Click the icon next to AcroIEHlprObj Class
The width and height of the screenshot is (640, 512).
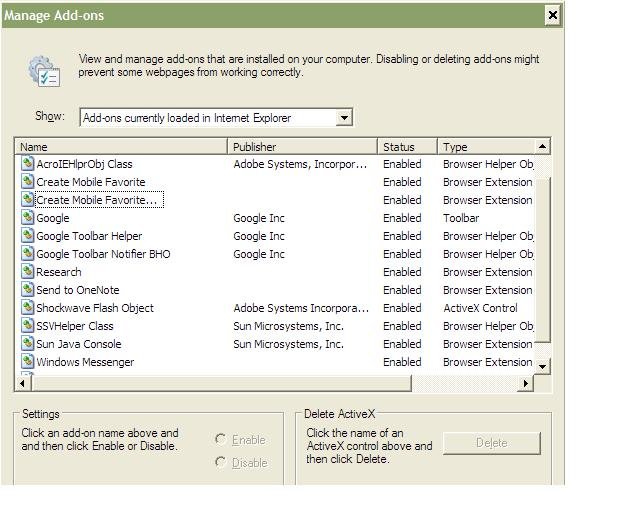tap(27, 164)
